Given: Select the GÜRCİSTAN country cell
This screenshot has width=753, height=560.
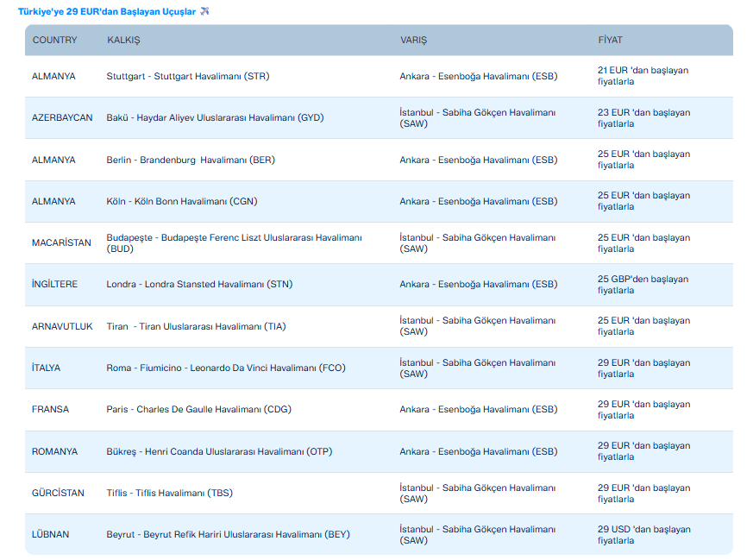Looking at the screenshot, I should pyautogui.click(x=58, y=493).
